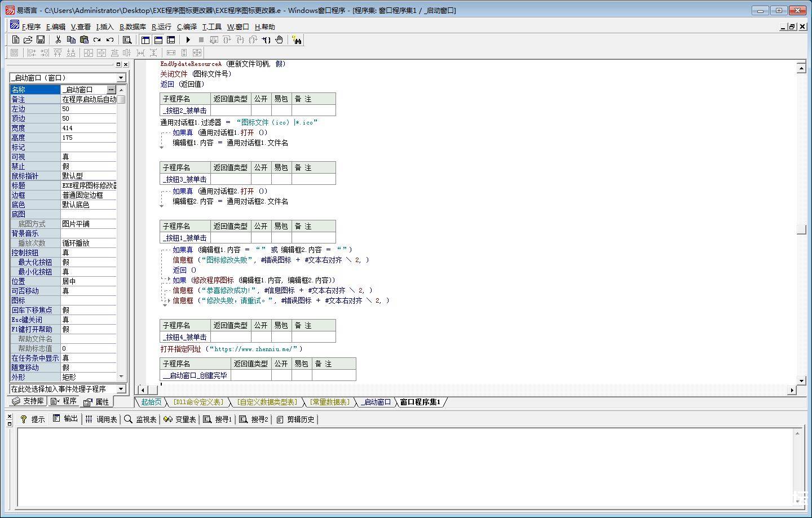Select the pause/hand debug icon
This screenshot has width=812, height=518.
click(280, 39)
